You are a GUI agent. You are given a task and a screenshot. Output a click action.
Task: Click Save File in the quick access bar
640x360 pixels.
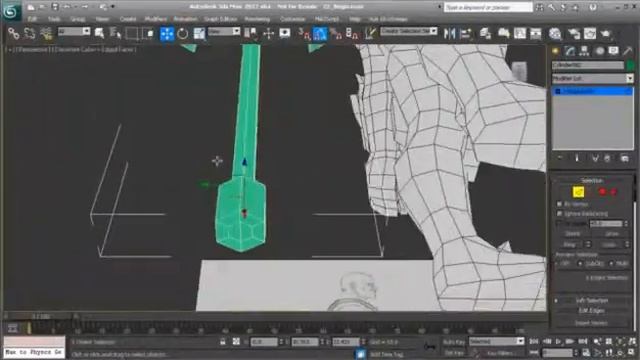point(55,7)
